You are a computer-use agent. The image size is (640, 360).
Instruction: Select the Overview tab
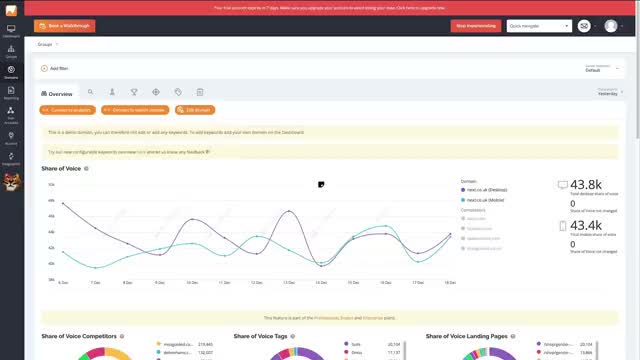(x=57, y=94)
